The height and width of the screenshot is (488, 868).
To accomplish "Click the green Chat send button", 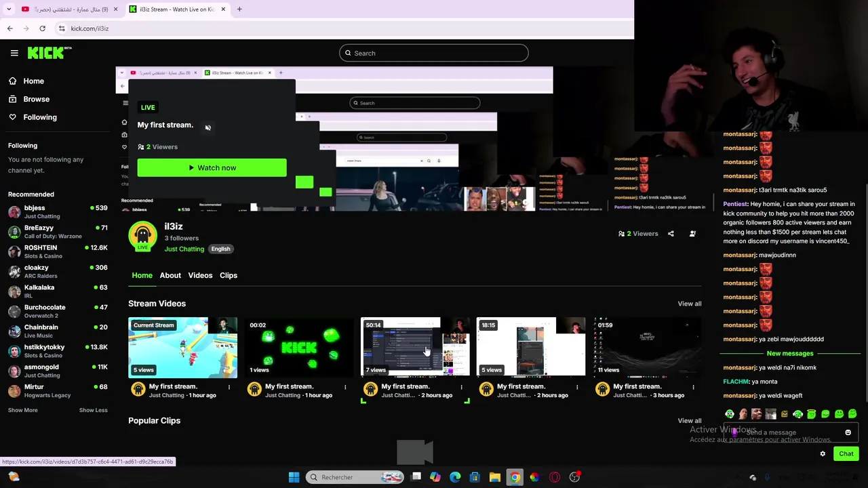I will point(846,454).
